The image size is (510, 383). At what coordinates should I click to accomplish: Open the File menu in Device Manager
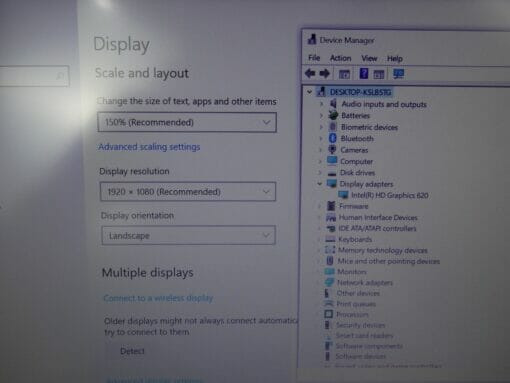tap(314, 58)
